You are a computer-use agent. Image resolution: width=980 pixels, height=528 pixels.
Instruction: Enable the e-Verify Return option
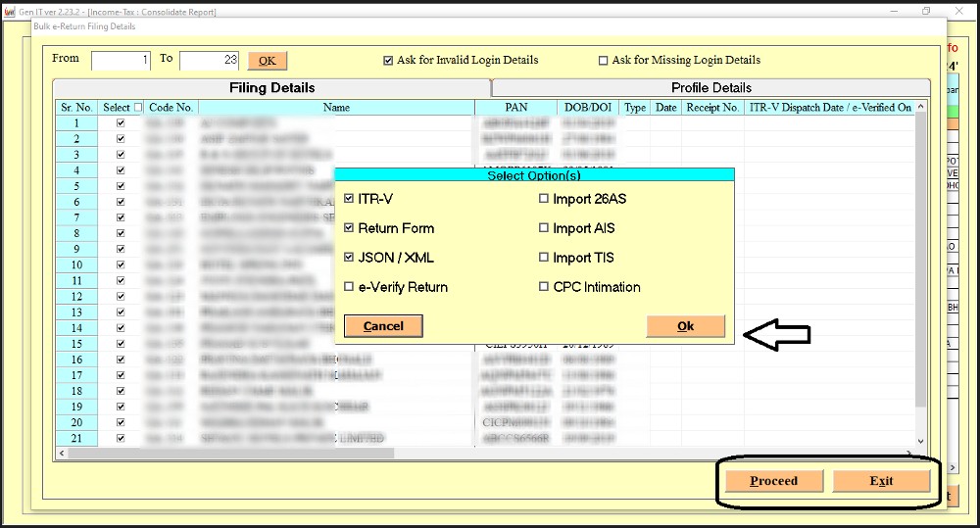pos(350,287)
